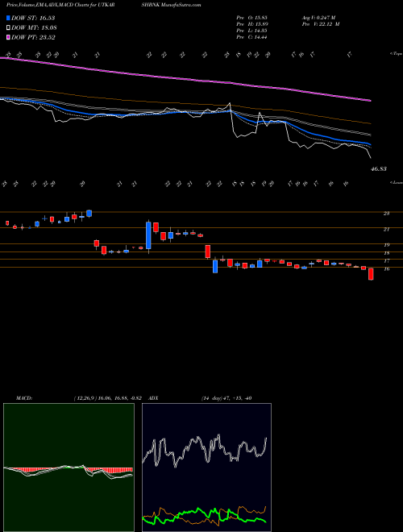Click the 'Pre O: 13.83' open value
This screenshot has height=532, width=403.
251,18
